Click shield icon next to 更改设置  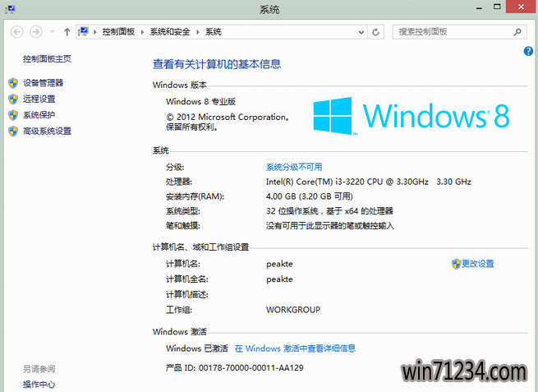[456, 264]
